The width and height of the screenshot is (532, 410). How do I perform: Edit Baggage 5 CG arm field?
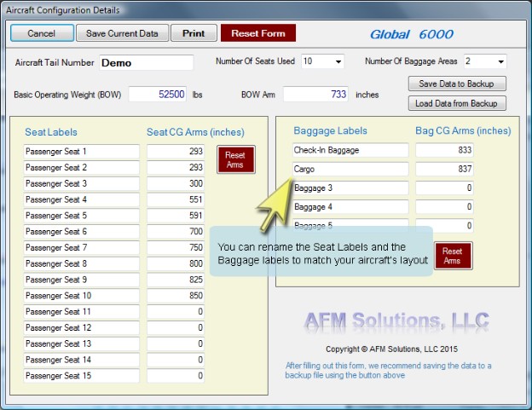[x=444, y=226]
